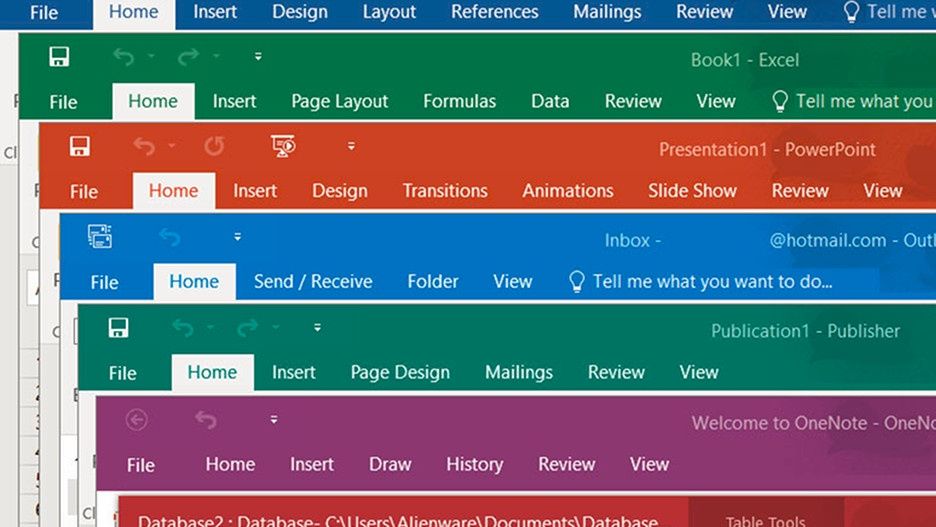Open the File tab in Word
The height and width of the screenshot is (527, 936).
[x=44, y=13]
